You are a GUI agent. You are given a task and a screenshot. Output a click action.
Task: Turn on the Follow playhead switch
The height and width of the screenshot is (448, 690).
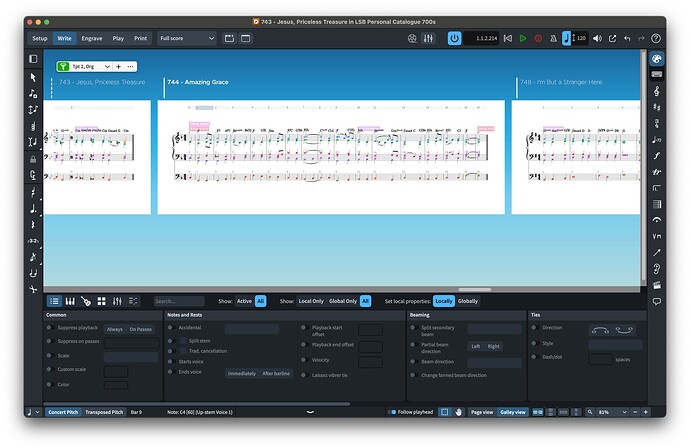pos(393,412)
